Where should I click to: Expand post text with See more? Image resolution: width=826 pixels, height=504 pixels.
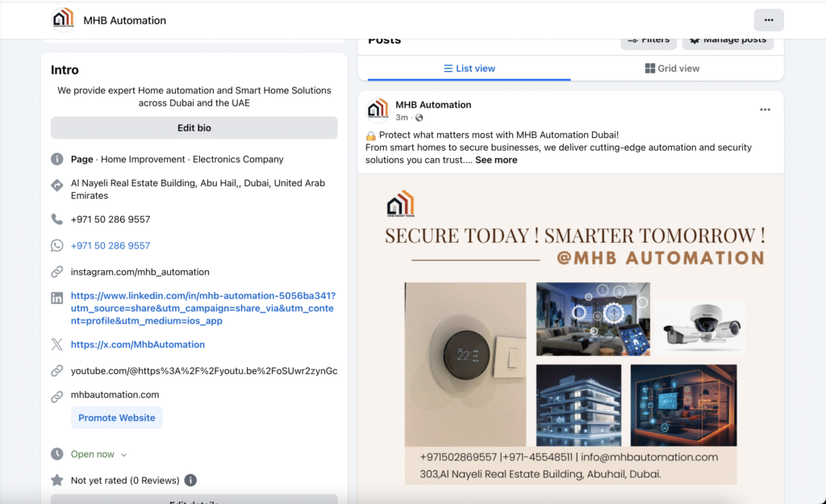[x=496, y=160]
